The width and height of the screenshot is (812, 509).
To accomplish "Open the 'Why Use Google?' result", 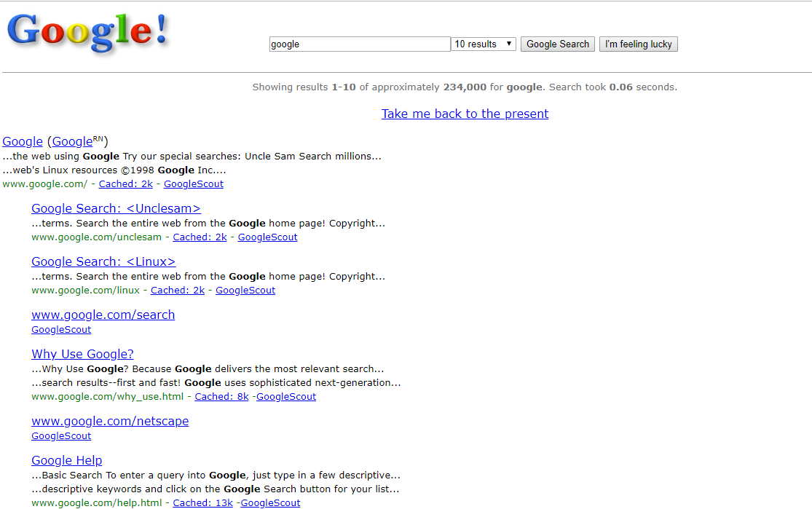I will pos(82,354).
